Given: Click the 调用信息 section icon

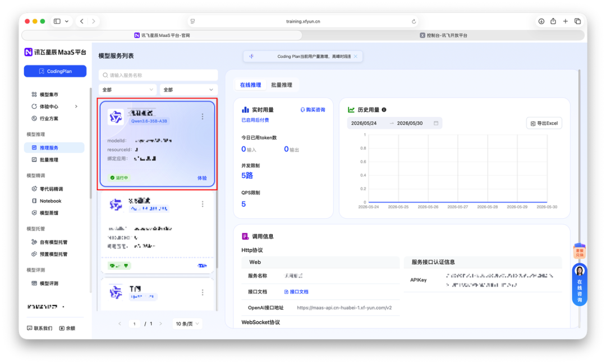Looking at the screenshot, I should pyautogui.click(x=245, y=237).
